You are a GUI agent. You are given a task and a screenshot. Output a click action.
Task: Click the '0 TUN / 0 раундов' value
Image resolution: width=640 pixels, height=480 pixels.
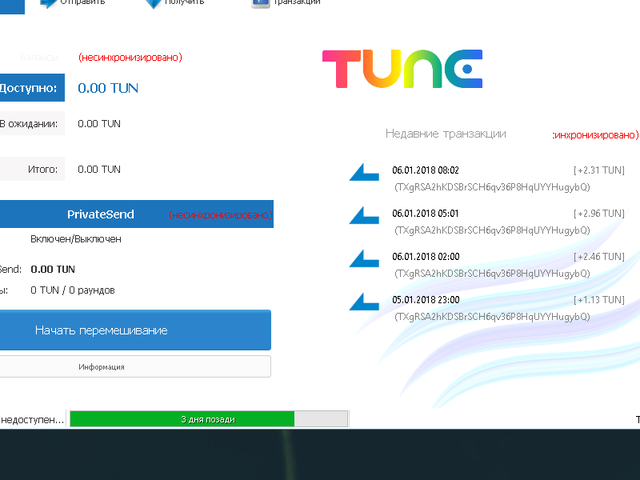(x=73, y=290)
